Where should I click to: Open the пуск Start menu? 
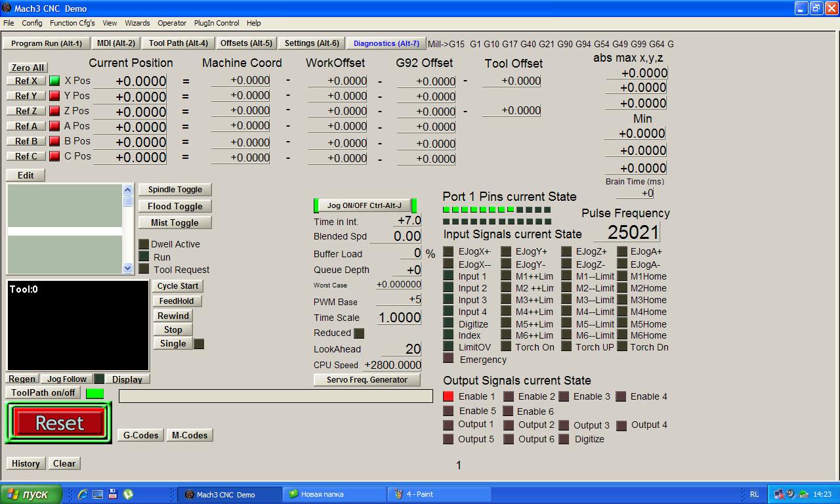point(31,494)
